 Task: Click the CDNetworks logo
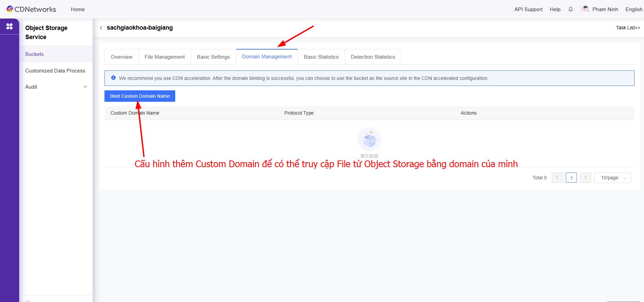point(31,9)
